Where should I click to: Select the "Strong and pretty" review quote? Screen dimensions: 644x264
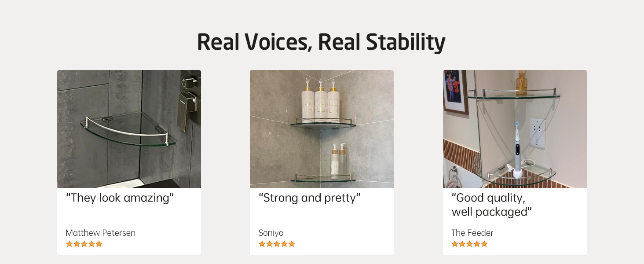click(310, 198)
